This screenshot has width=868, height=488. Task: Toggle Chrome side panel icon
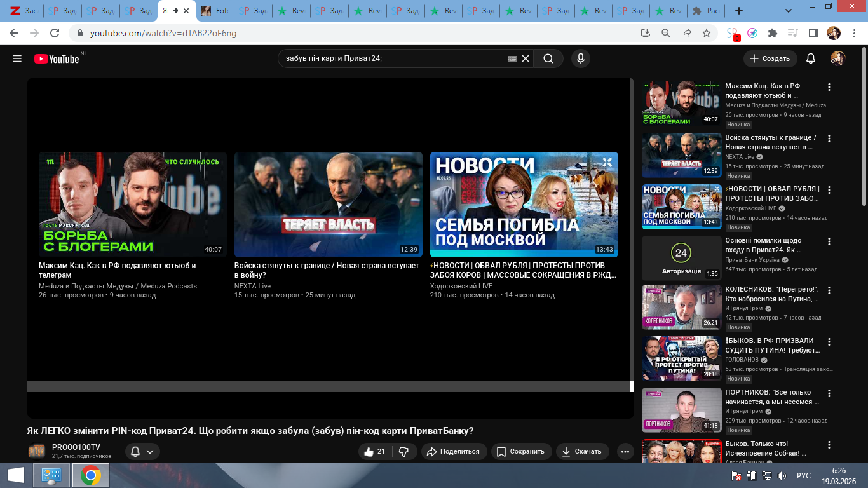click(813, 33)
